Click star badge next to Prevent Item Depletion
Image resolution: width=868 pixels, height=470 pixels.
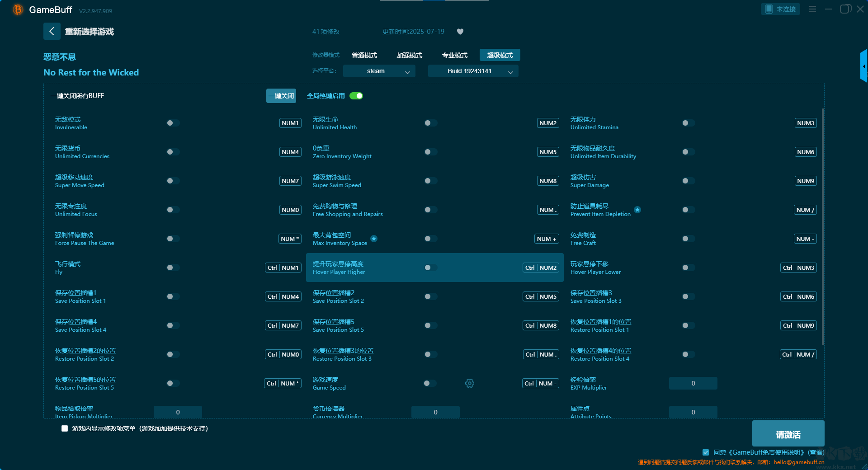[637, 210]
